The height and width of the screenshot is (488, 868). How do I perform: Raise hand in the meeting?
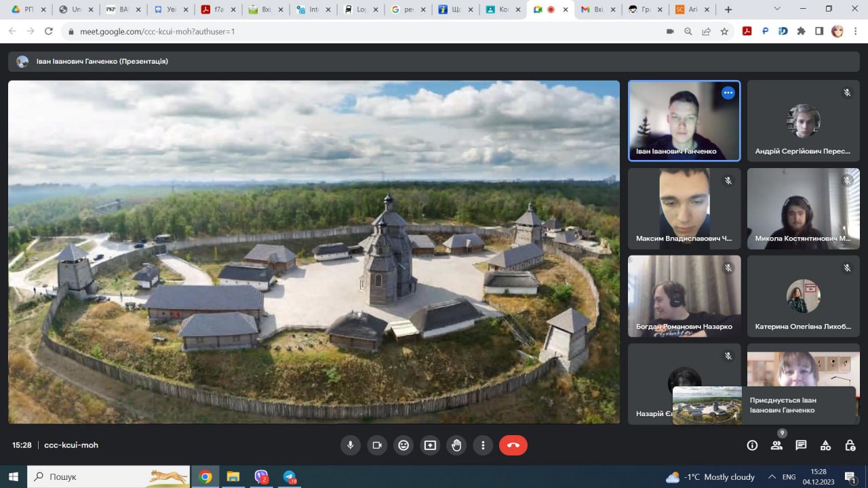456,445
